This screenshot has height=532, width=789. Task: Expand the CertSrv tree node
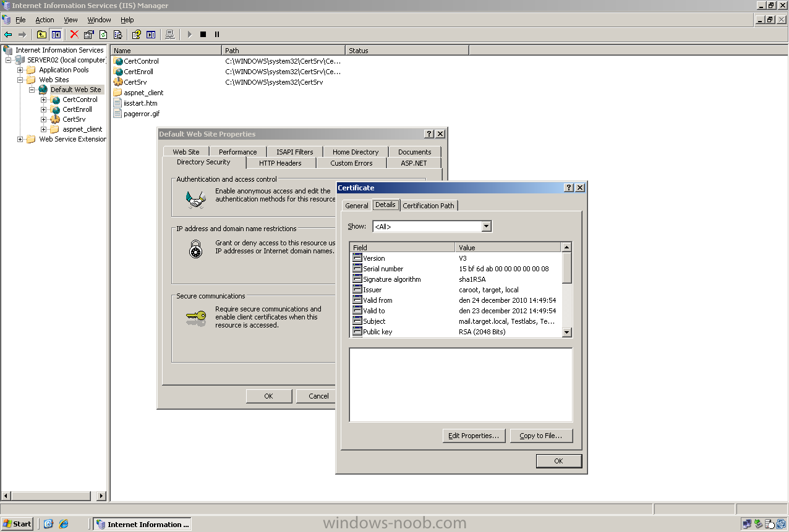44,119
